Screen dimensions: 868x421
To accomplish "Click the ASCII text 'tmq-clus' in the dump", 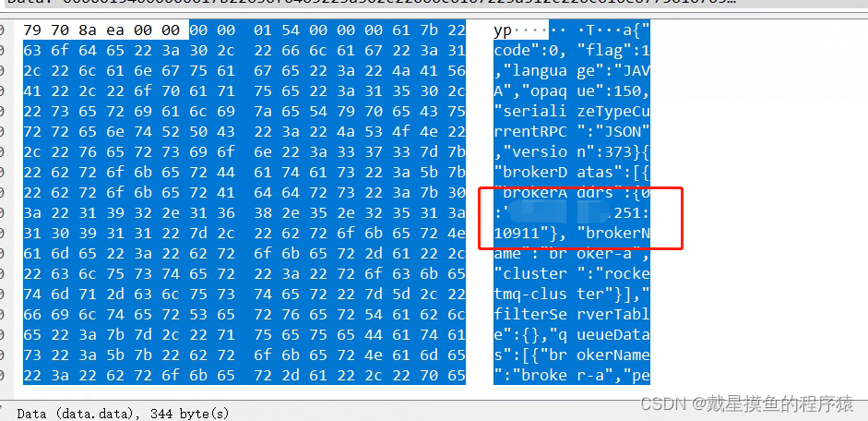I will point(530,295).
